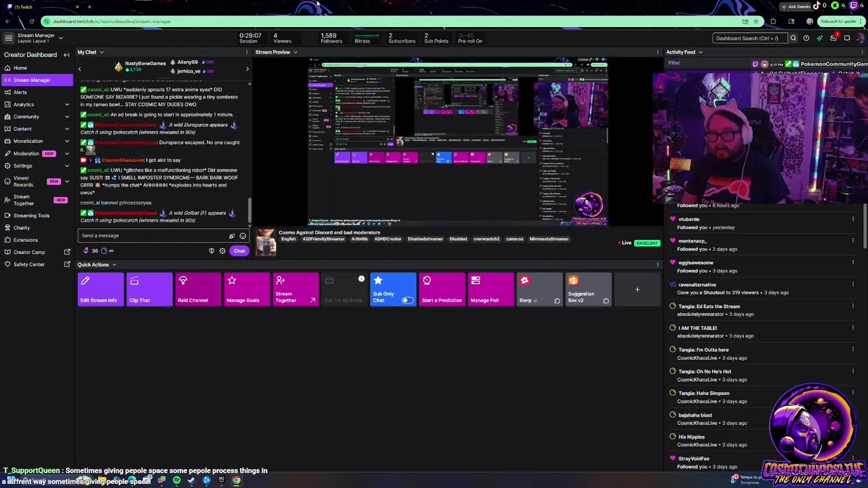Open the emote picker in chat

[243, 236]
